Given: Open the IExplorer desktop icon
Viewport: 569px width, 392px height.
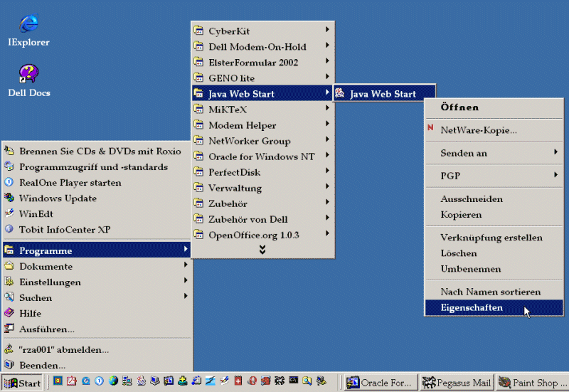Looking at the screenshot, I should pyautogui.click(x=28, y=31).
